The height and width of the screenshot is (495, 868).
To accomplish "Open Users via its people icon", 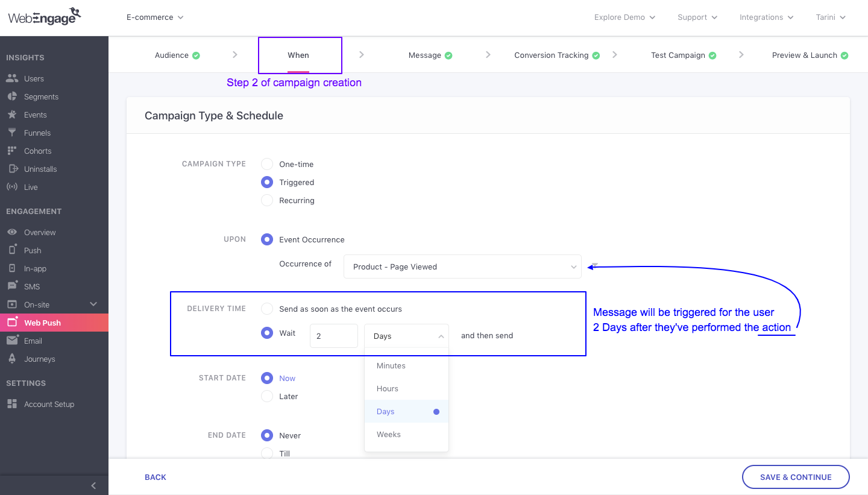I will tap(12, 78).
